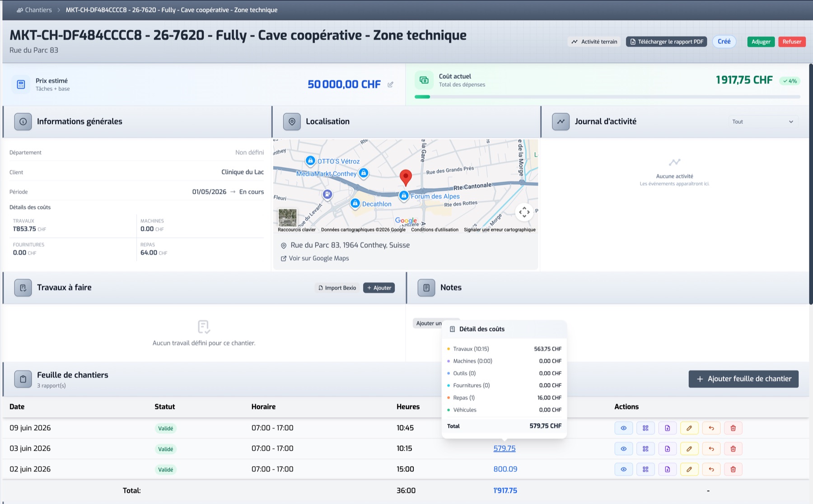Click the current cost progress bar

tap(607, 97)
